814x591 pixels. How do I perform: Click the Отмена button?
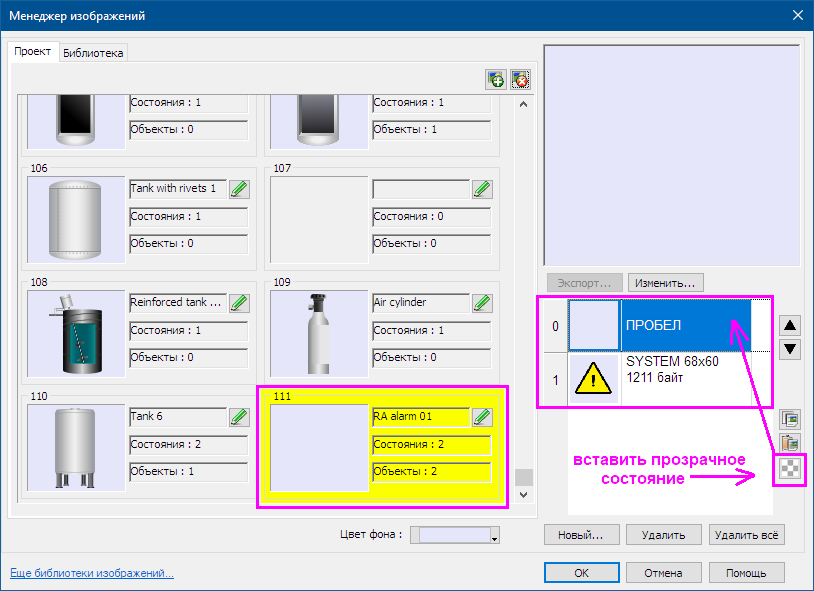point(663,573)
